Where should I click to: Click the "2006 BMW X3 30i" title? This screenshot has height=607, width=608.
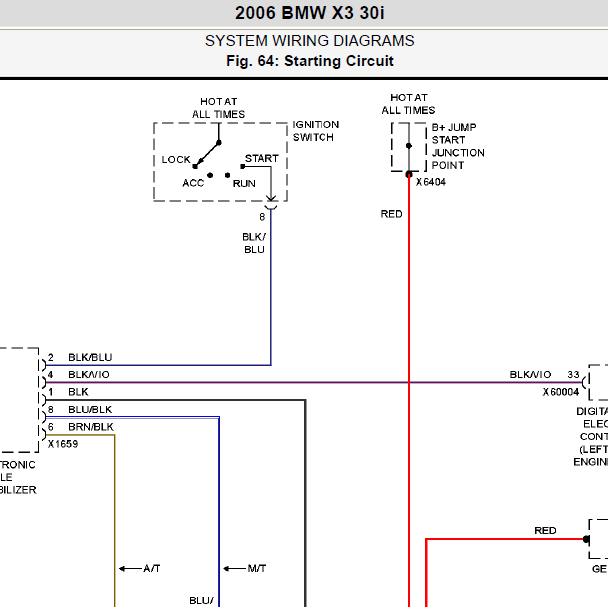(x=309, y=13)
